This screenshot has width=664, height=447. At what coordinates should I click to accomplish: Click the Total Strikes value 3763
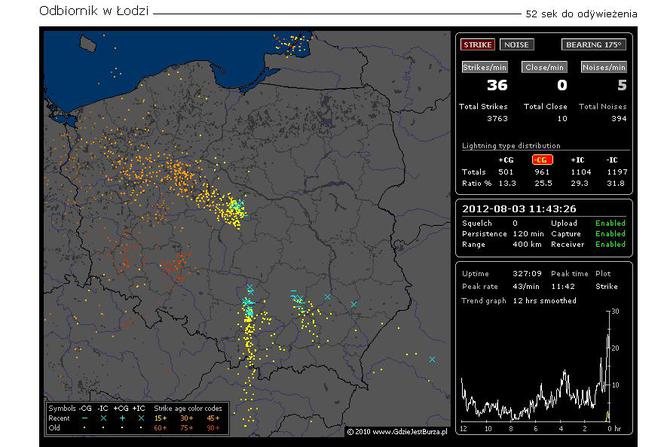point(497,119)
